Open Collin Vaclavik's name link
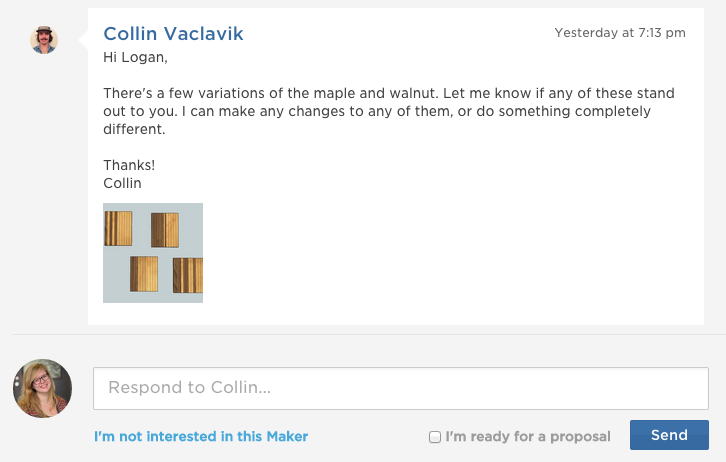726x462 pixels. [x=173, y=34]
